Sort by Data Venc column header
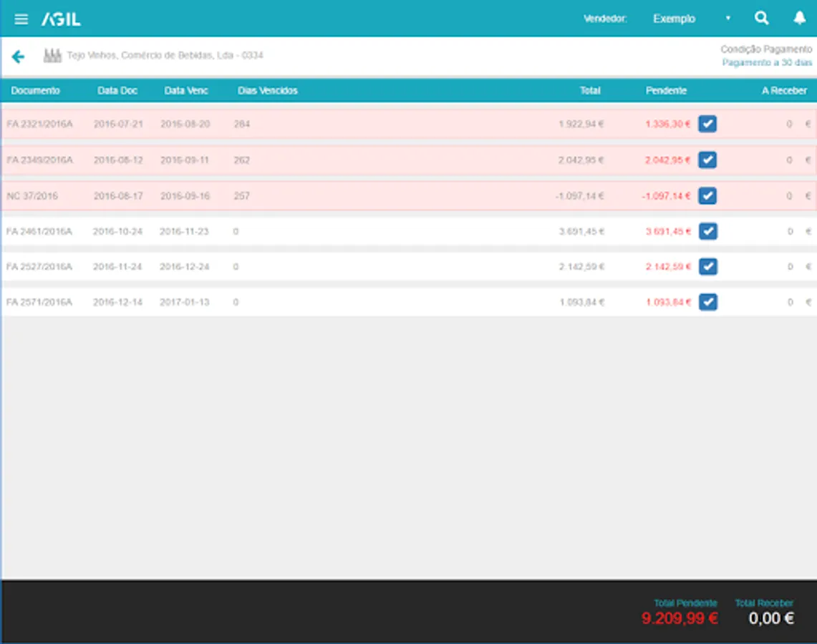This screenshot has height=644, width=817. (x=186, y=91)
